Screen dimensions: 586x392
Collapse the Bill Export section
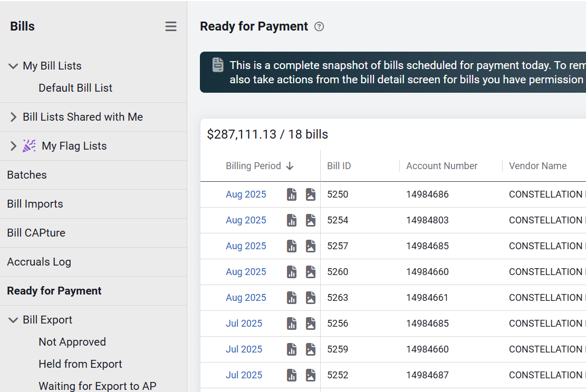(14, 320)
